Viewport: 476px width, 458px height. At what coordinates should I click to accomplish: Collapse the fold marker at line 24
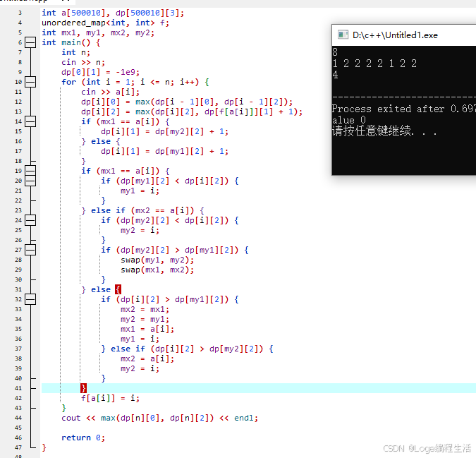pyautogui.click(x=30, y=220)
